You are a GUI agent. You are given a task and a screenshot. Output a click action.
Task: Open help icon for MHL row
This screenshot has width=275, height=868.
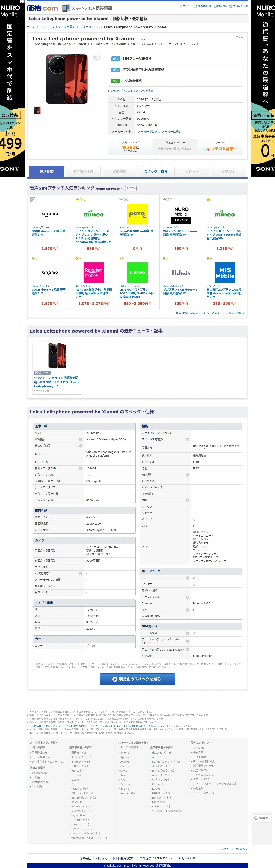click(x=188, y=500)
